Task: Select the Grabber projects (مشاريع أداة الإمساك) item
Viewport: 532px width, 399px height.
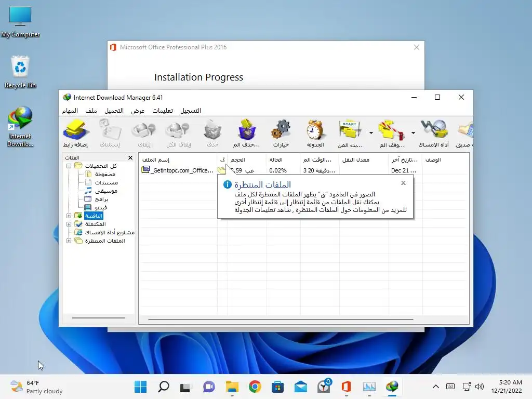Action: [110, 232]
